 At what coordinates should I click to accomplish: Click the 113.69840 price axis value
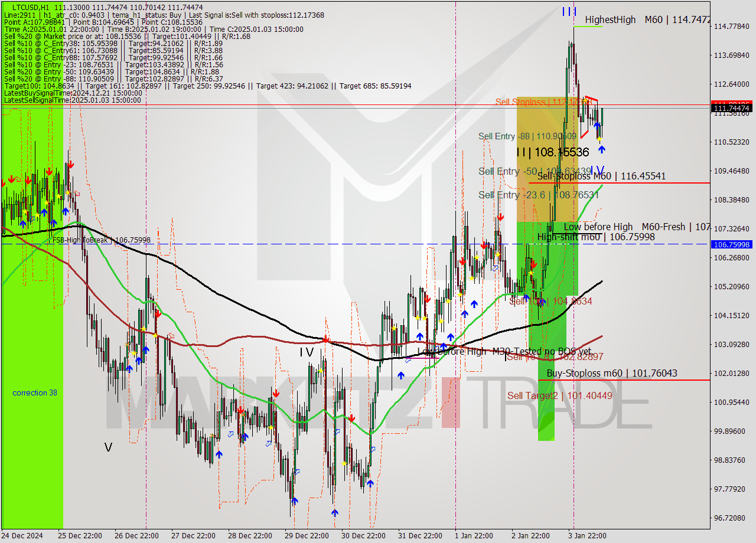(x=732, y=55)
